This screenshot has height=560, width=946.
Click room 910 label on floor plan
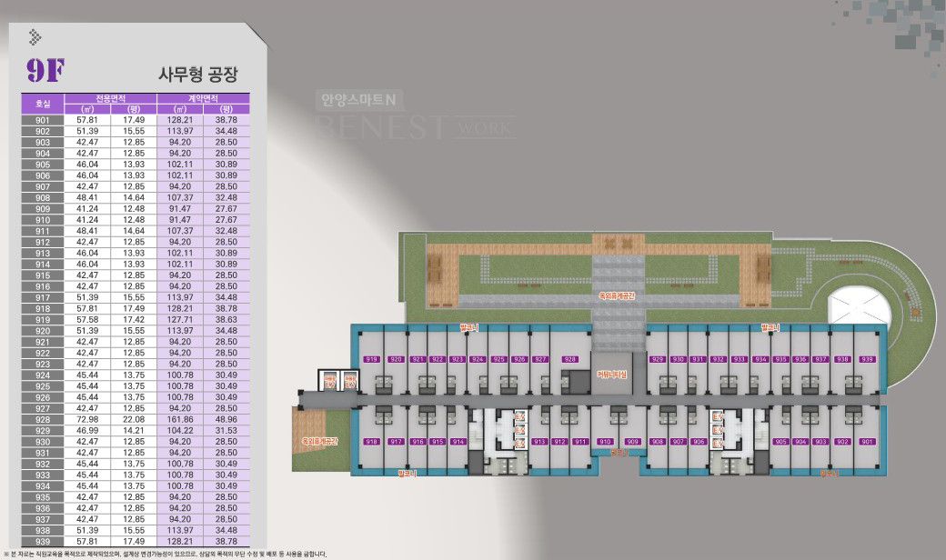point(605,442)
